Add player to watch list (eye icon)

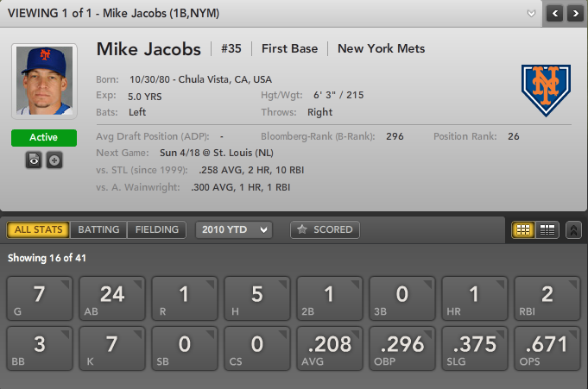tap(34, 160)
